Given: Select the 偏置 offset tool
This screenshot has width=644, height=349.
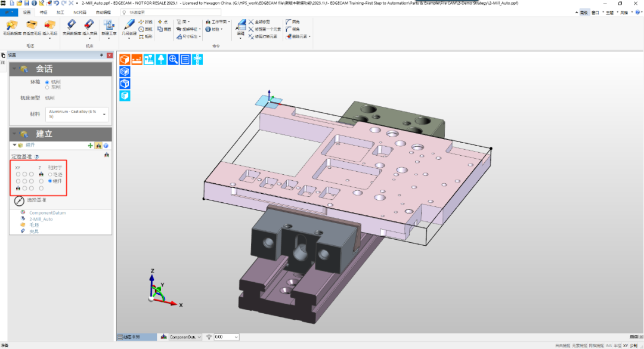Looking at the screenshot, I should (x=165, y=29).
